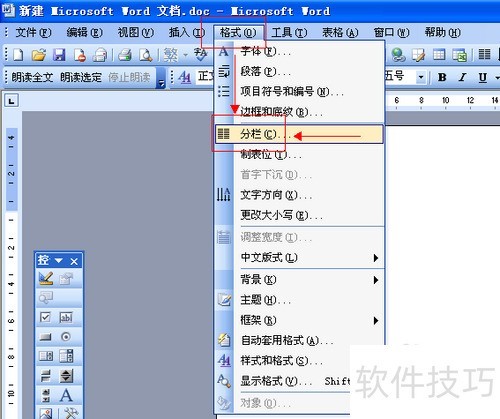
Task: Open the 编辑(E) menu
Action: pyautogui.click(x=84, y=32)
